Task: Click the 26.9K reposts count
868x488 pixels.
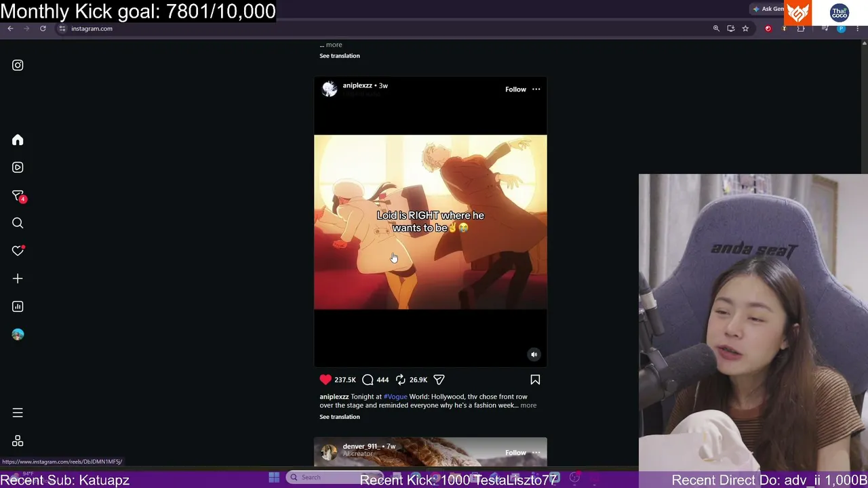Action: pos(418,380)
